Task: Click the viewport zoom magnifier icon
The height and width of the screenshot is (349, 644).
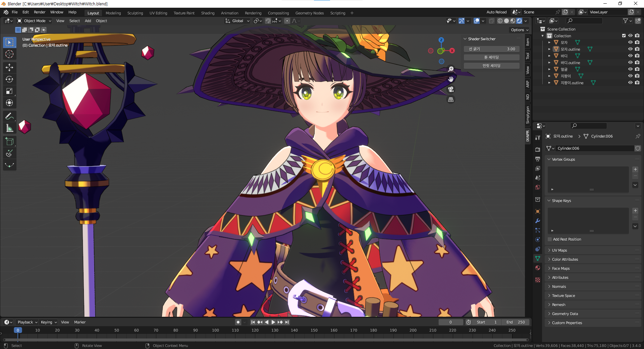Action: tap(451, 69)
